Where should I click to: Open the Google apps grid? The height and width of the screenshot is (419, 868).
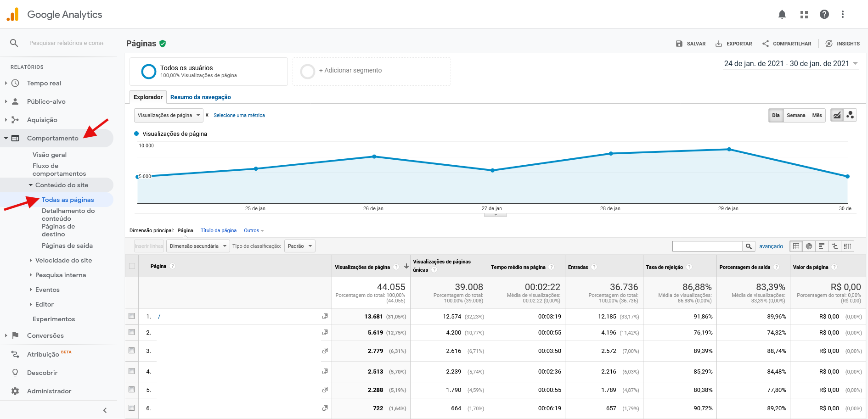pos(804,15)
